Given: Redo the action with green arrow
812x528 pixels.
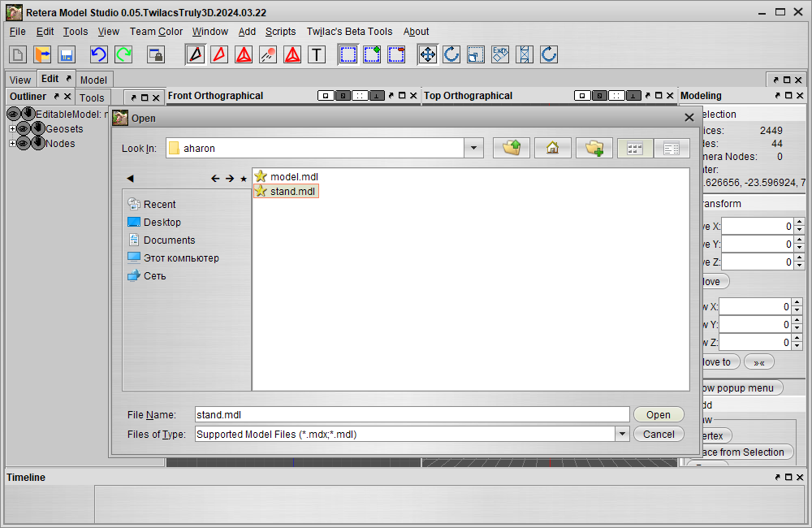Looking at the screenshot, I should (123, 54).
